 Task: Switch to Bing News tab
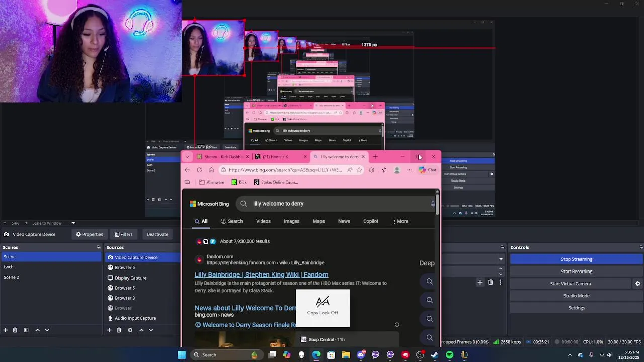tap(344, 221)
